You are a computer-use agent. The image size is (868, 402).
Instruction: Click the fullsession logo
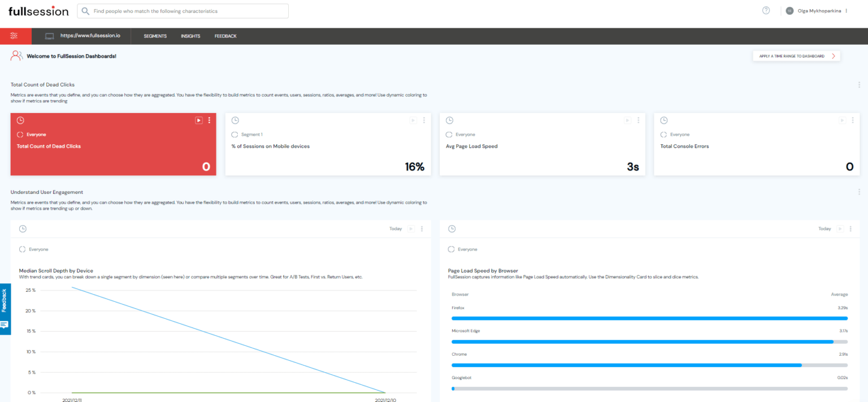pyautogui.click(x=37, y=10)
